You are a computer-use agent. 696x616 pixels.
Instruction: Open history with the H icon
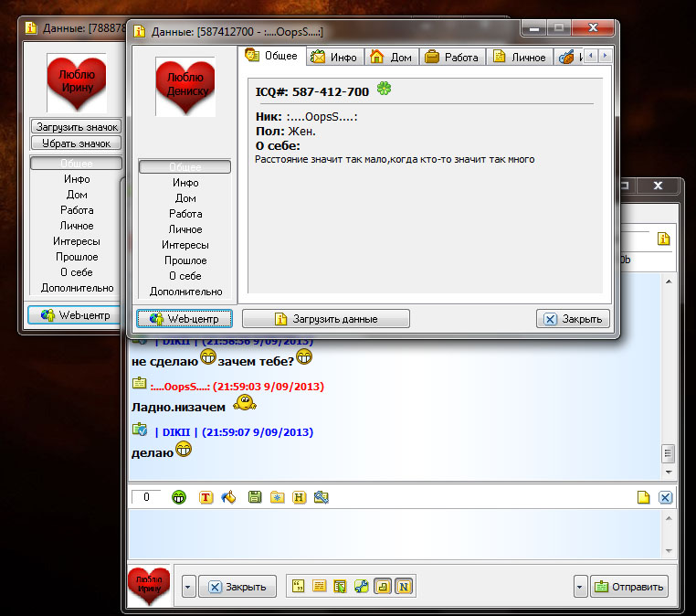click(300, 497)
